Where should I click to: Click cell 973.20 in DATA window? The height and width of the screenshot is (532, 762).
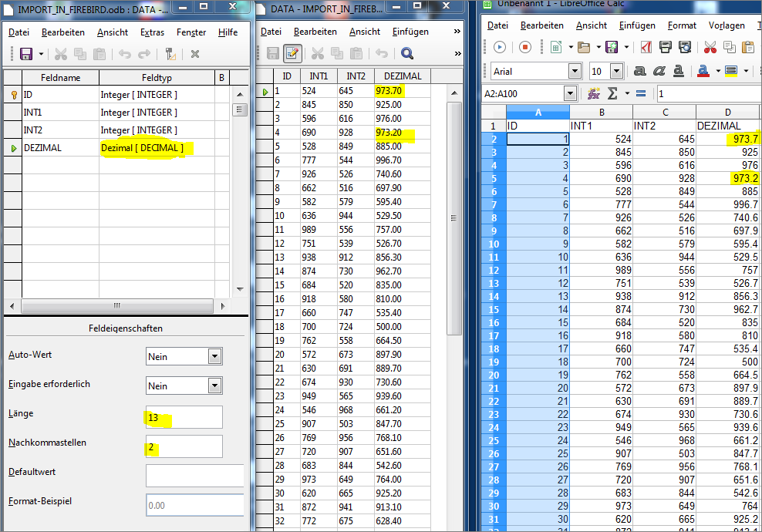tap(402, 132)
